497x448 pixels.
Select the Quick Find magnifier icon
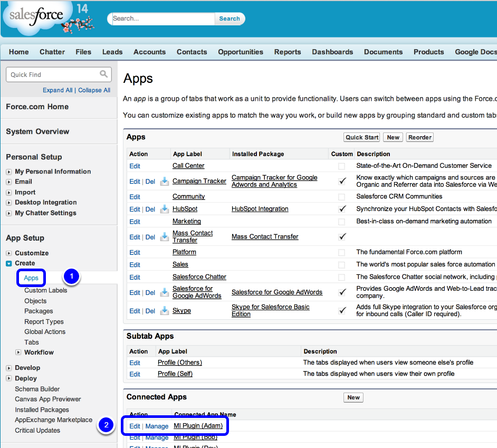point(104,74)
